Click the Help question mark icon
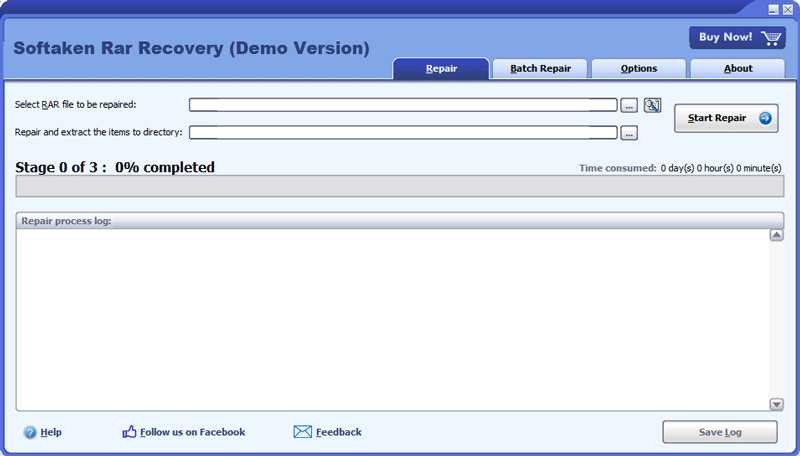800x456 pixels. [30, 433]
